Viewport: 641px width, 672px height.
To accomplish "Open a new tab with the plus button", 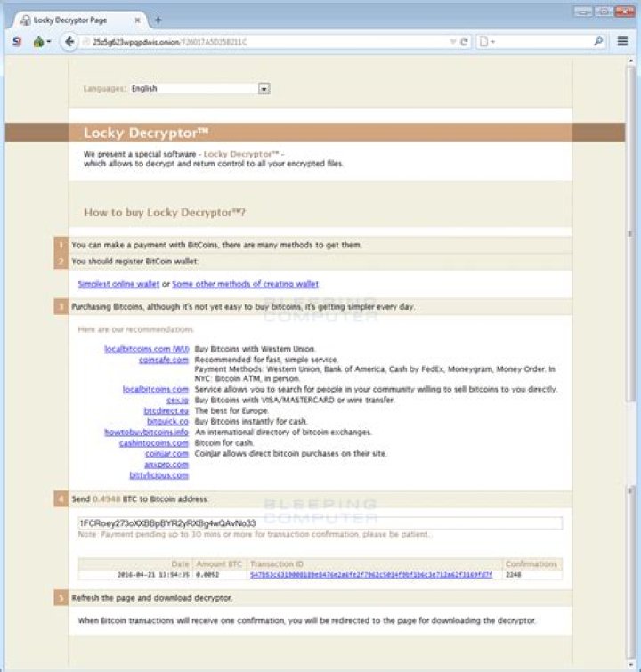I will (158, 20).
